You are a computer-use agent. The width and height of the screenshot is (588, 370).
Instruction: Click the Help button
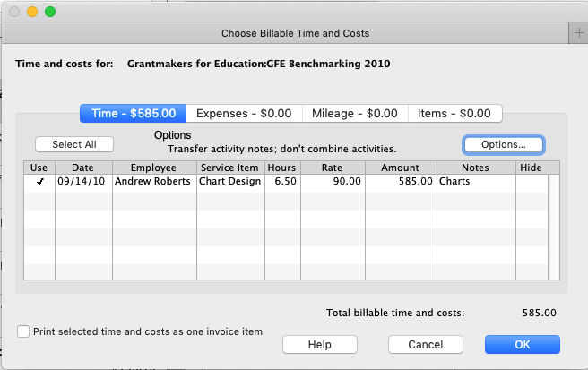click(320, 345)
